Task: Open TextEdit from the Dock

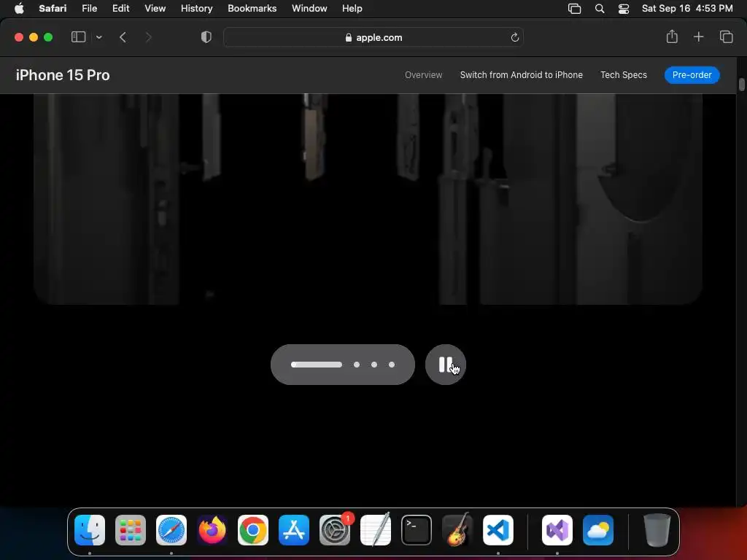Action: (376, 529)
